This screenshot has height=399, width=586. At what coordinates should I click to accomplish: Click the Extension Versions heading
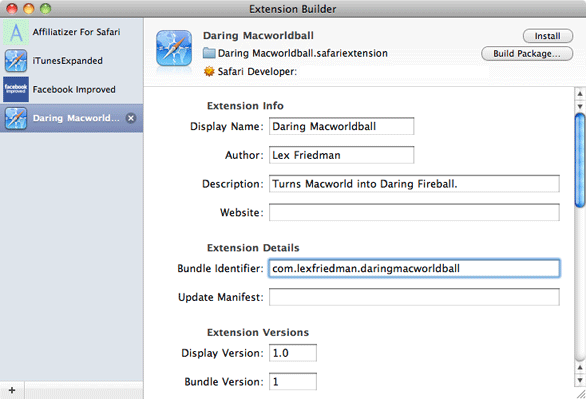pos(258,332)
